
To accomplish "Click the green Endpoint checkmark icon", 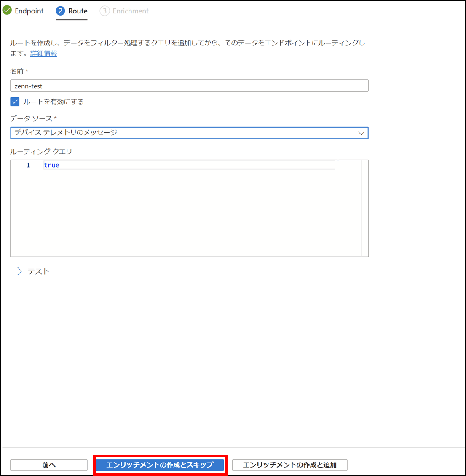I will coord(7,11).
